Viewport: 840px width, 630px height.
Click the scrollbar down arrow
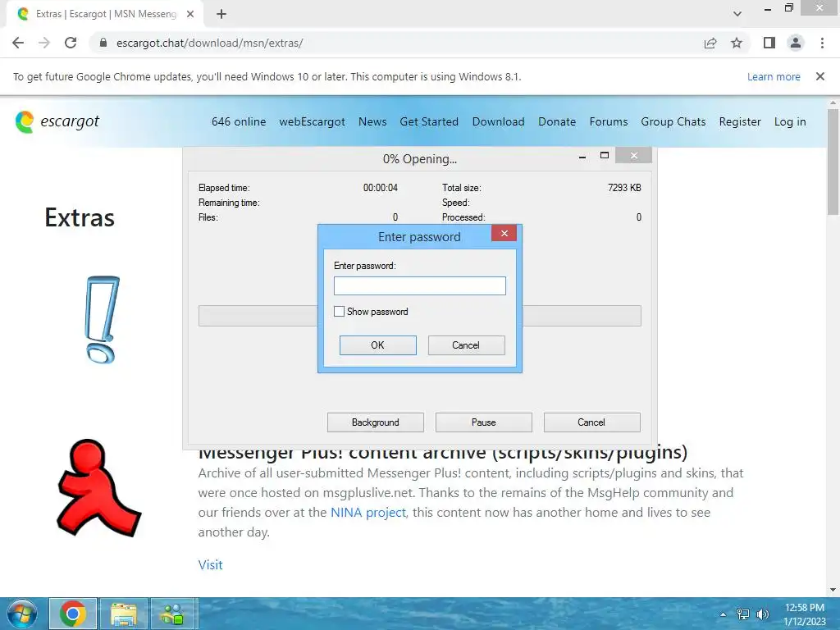pyautogui.click(x=833, y=590)
